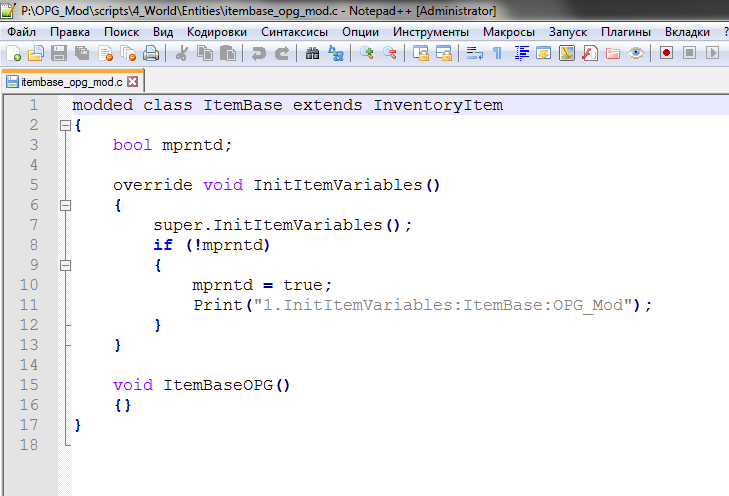Image resolution: width=729 pixels, height=496 pixels.
Task: Click line number 18 in the margin
Action: (29, 445)
